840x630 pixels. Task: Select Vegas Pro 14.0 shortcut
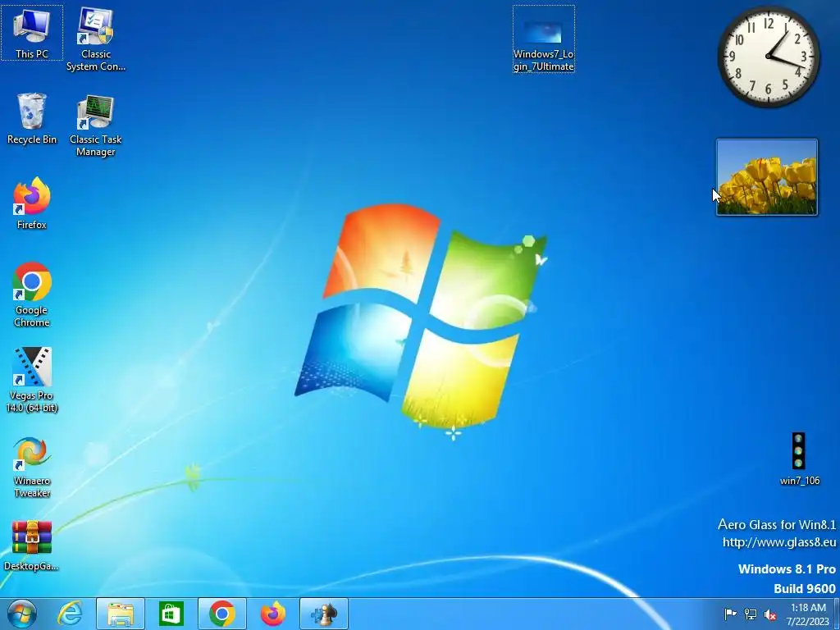(x=32, y=380)
